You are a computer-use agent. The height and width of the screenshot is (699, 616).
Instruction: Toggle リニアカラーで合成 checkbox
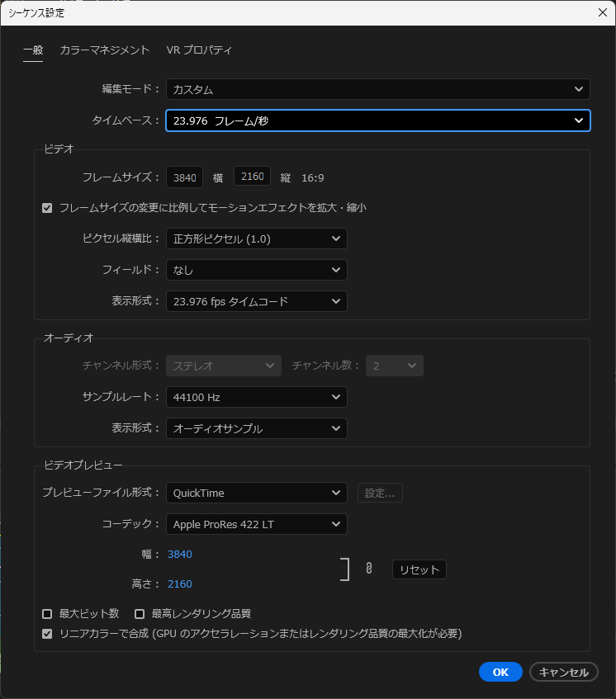point(47,634)
